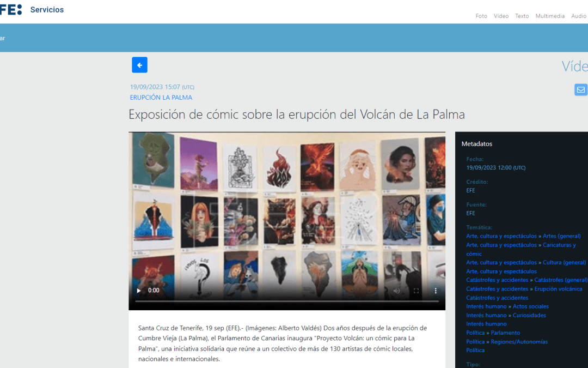Image resolution: width=588 pixels, height=368 pixels.
Task: Click the email envelope share icon
Action: coord(581,90)
